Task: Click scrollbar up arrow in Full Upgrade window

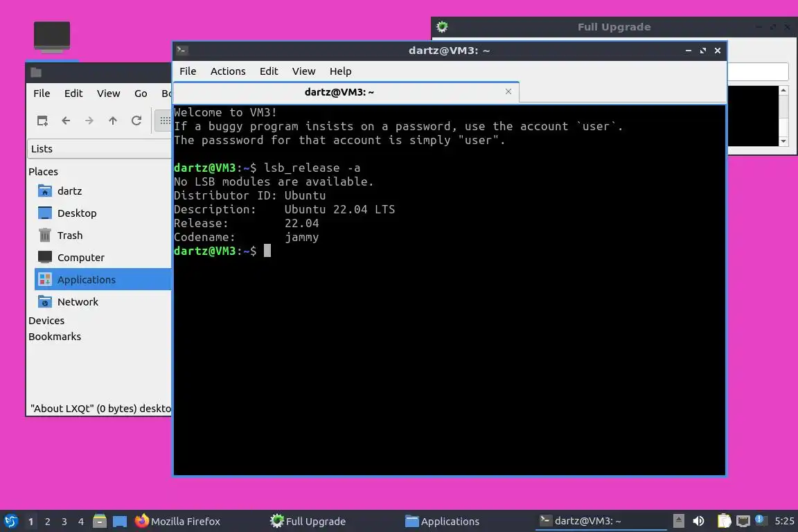Action: tap(783, 90)
